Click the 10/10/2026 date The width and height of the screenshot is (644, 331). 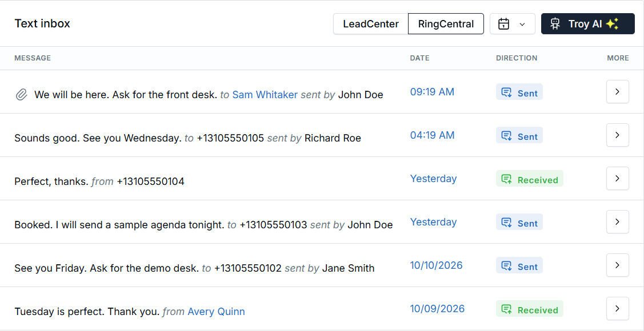(436, 265)
